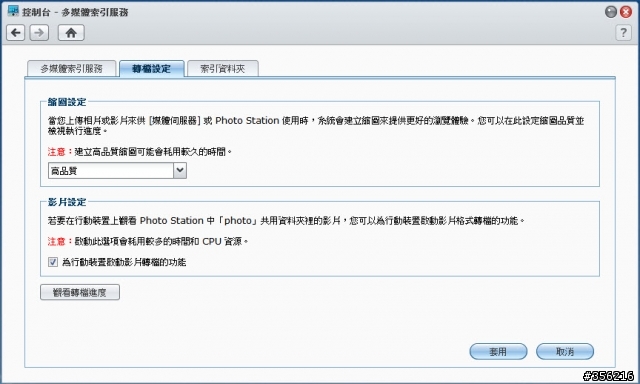Viewport: 640px width, 384px height.
Task: Click the 為行動裝置啟動影片轉檔的功能 label
Action: (124, 262)
